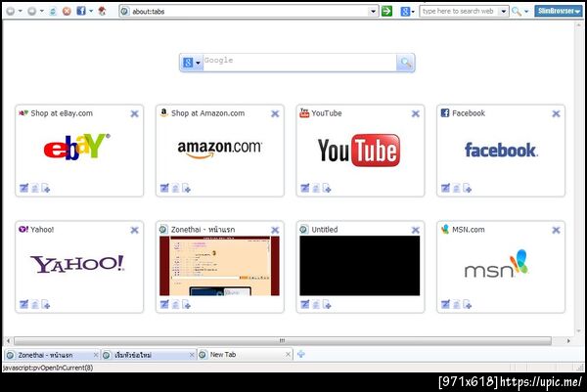
Task: Open the central search engine selector dropdown
Action: (x=198, y=63)
